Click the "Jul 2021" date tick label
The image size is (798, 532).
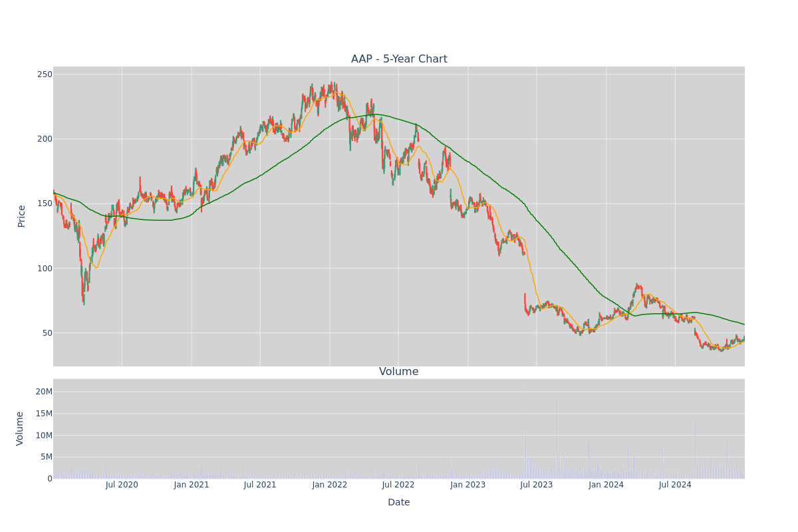tap(260, 485)
